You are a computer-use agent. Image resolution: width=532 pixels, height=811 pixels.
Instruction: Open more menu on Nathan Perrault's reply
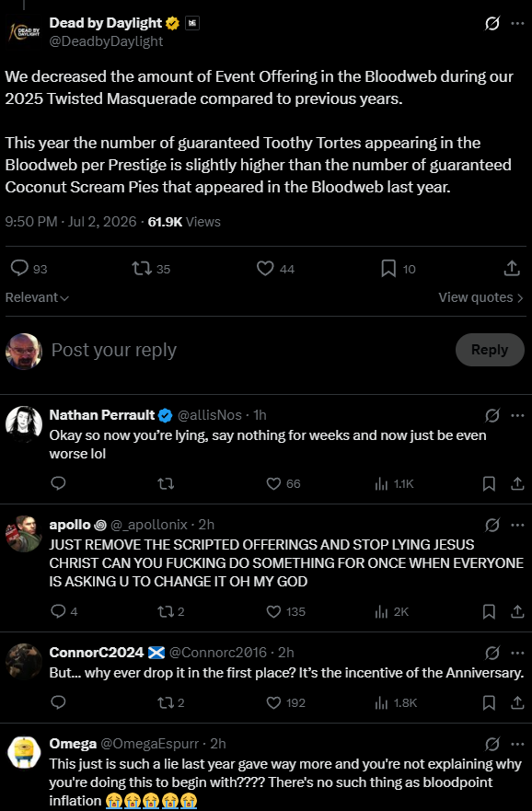click(517, 415)
